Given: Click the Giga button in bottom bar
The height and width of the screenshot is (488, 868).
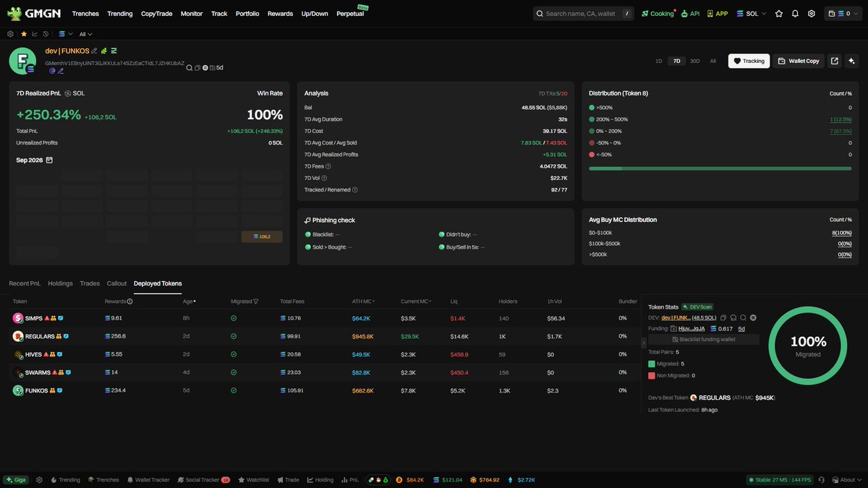Looking at the screenshot, I should 17,479.
